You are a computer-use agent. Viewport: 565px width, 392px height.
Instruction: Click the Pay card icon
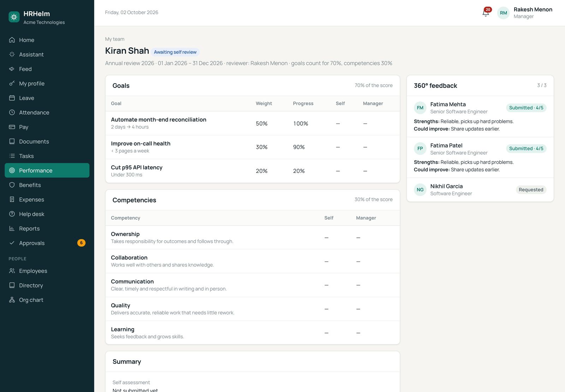12,127
